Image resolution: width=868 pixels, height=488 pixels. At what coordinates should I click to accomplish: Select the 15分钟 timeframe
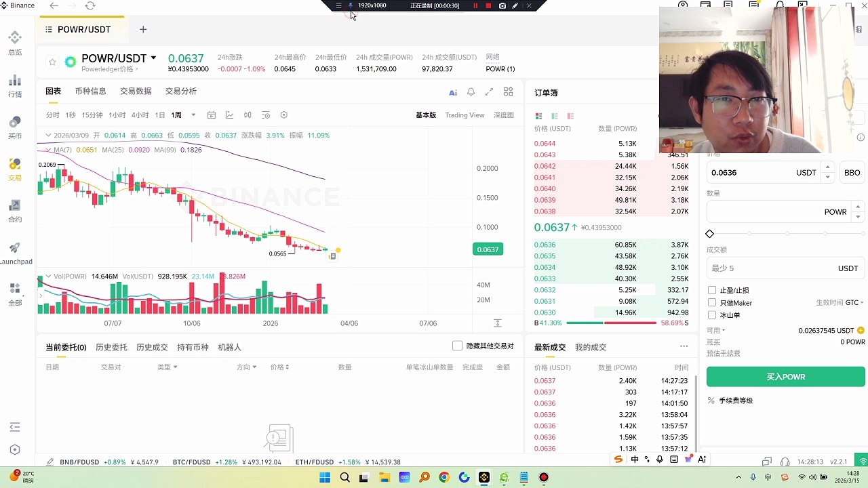pos(92,115)
